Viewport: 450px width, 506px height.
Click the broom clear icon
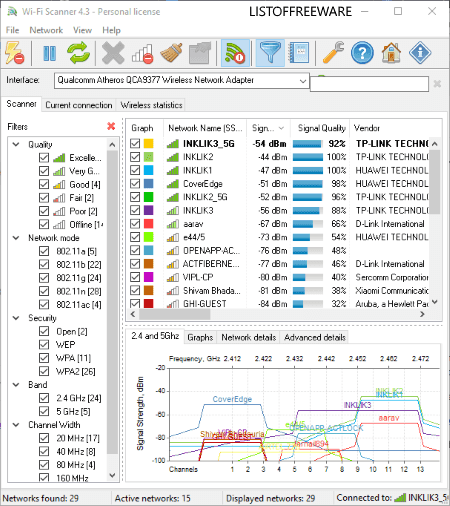pos(171,53)
